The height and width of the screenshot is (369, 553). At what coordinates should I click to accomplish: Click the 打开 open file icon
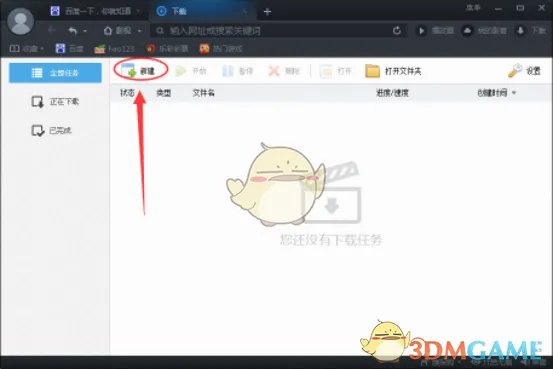pyautogui.click(x=326, y=71)
